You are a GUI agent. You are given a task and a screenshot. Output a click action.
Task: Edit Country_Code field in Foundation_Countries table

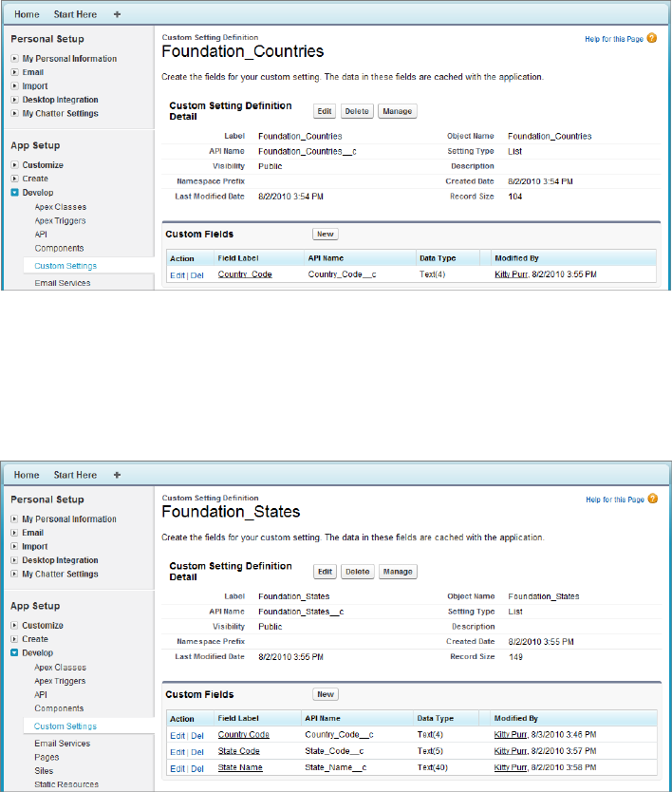177,275
